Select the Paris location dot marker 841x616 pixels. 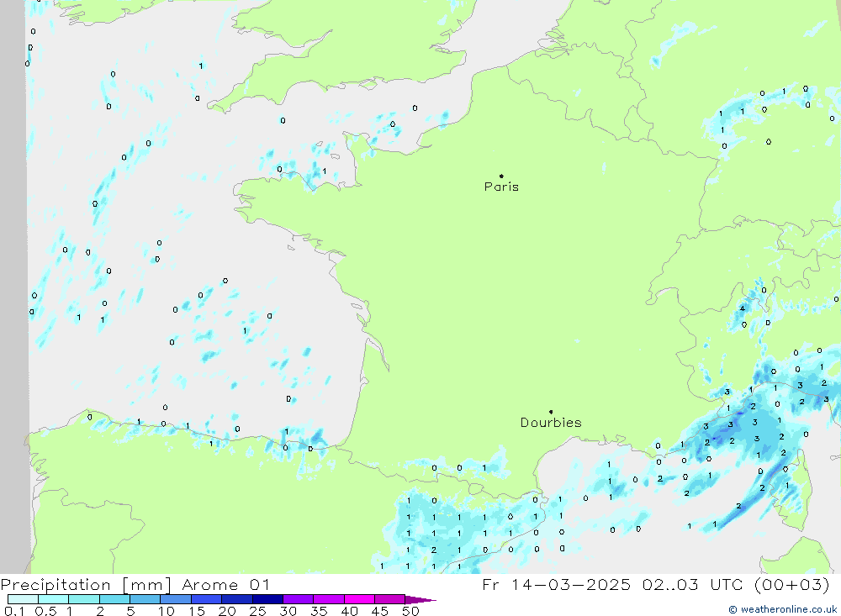[x=501, y=176]
